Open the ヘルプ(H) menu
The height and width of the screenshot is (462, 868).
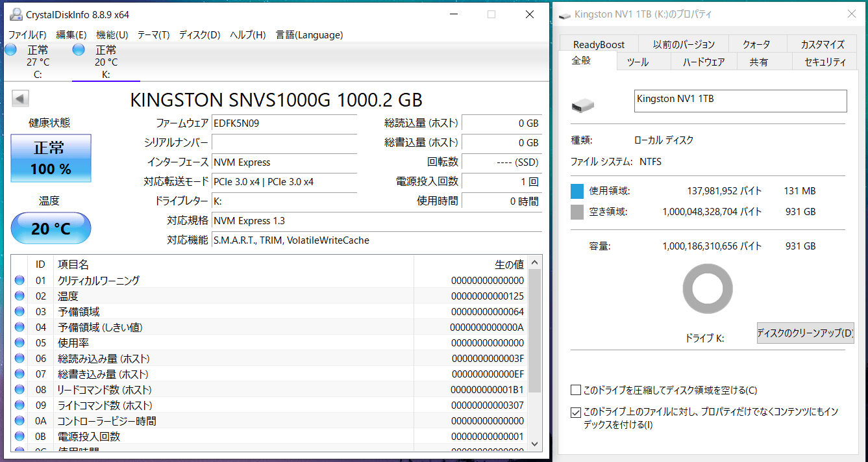(248, 35)
